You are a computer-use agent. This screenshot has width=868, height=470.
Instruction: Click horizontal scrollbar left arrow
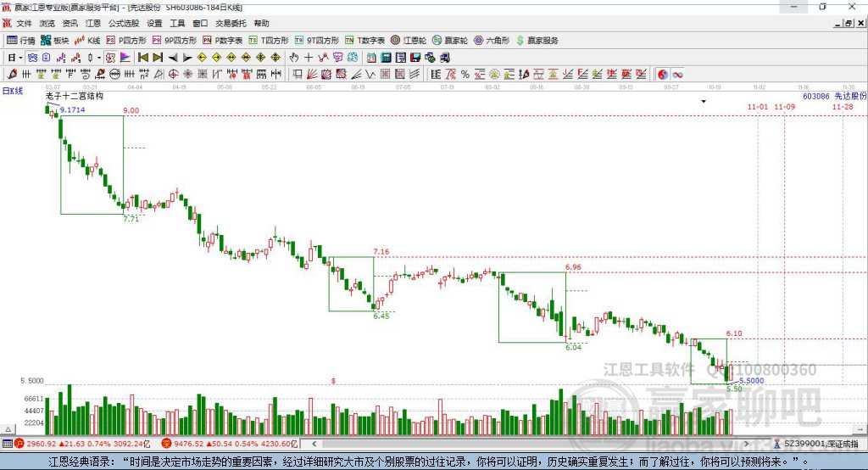click(x=314, y=444)
